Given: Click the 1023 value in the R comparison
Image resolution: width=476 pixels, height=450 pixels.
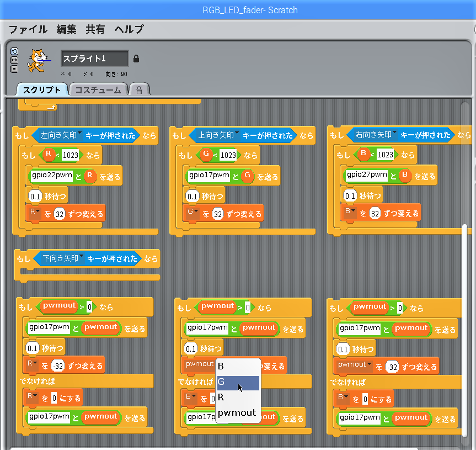Looking at the screenshot, I should [x=70, y=155].
